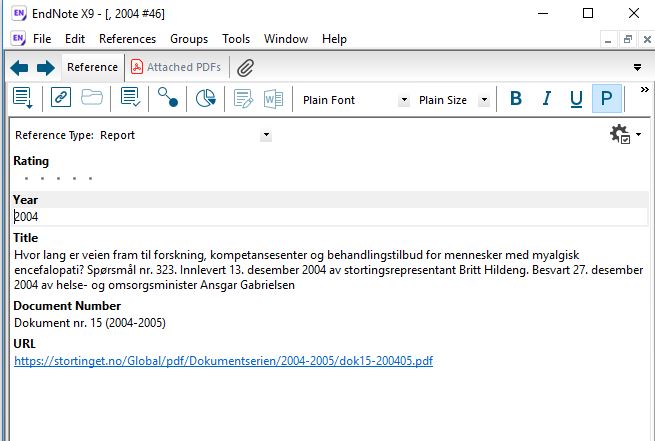Open the stortinget.no PDF URL link
Screen dimensions: 655x441
point(223,360)
